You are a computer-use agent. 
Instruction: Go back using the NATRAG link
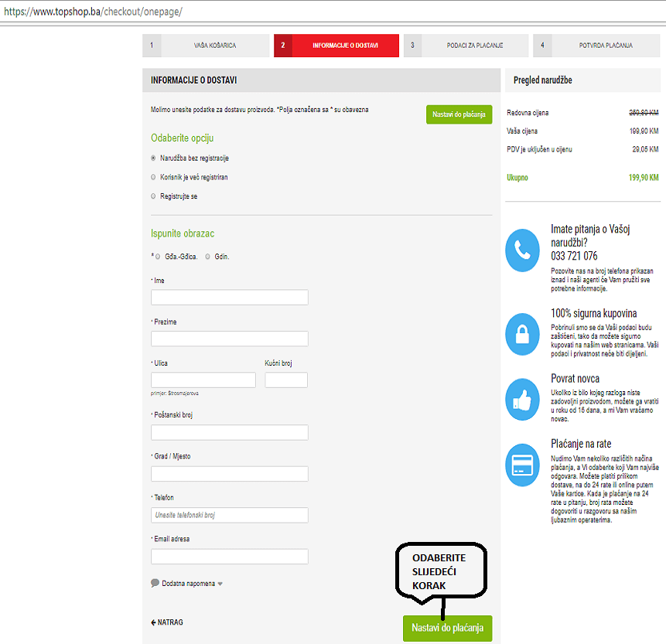coord(167,622)
